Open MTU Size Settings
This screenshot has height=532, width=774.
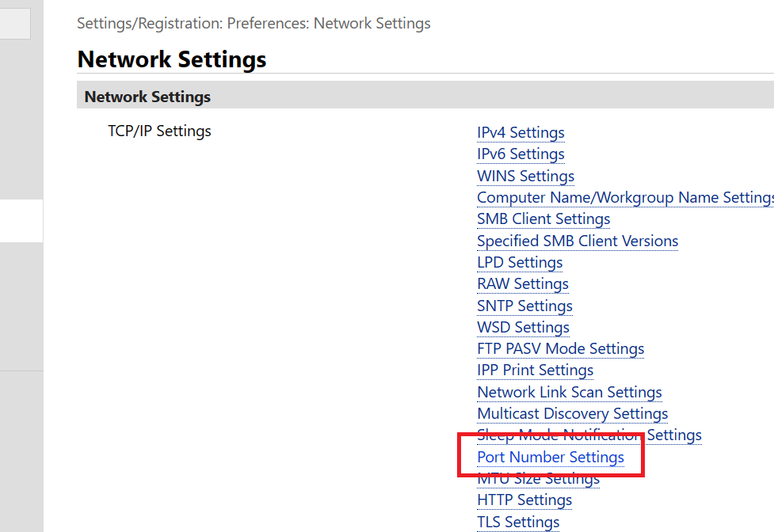[x=538, y=478]
